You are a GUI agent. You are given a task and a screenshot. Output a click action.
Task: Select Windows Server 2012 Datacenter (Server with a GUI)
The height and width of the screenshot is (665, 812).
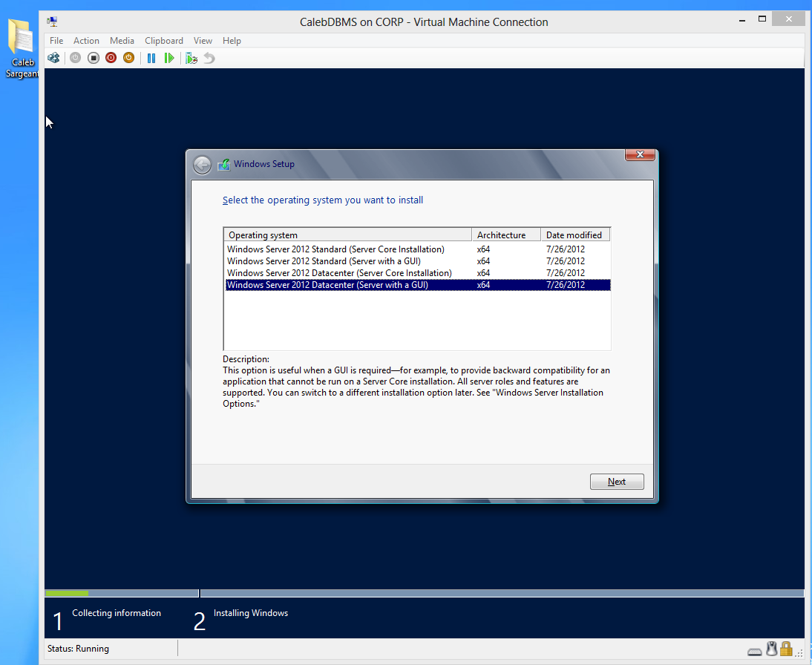417,285
